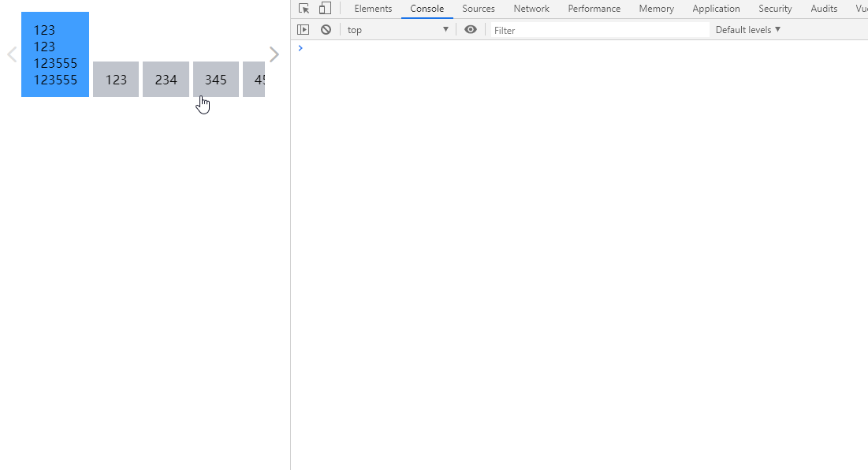The width and height of the screenshot is (868, 470).
Task: Open the Audits tab
Action: click(824, 9)
